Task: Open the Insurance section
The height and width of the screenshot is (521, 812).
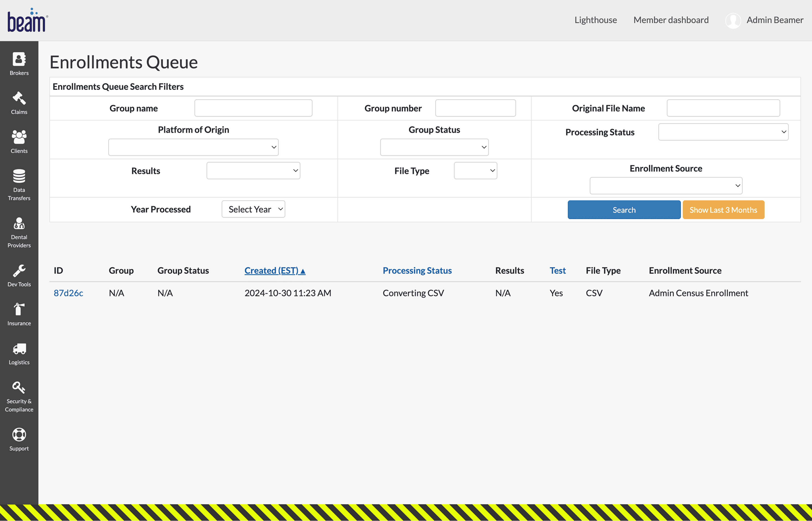Action: (19, 314)
